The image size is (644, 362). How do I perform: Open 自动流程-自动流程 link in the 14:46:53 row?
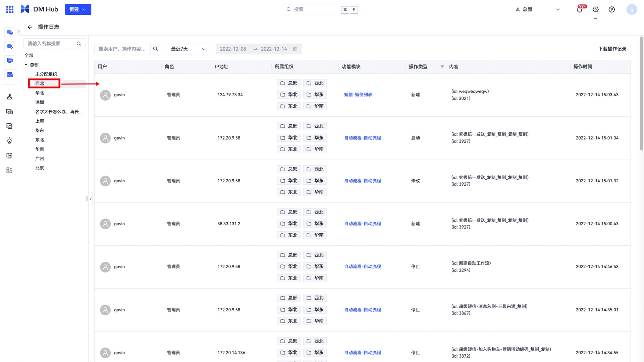362,266
